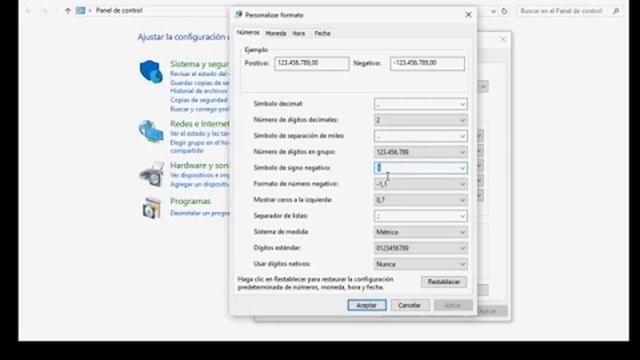Open the Símbolo decimal dropdown

pyautogui.click(x=420, y=104)
